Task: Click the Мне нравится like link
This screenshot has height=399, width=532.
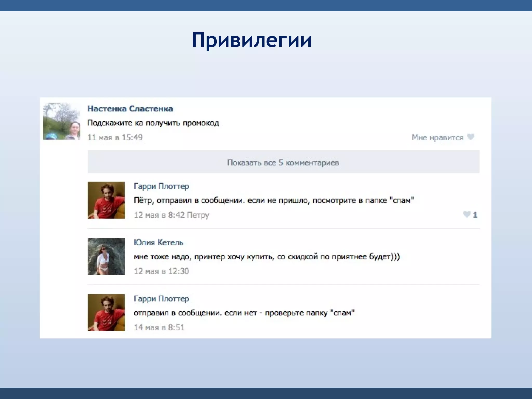Action: point(437,137)
